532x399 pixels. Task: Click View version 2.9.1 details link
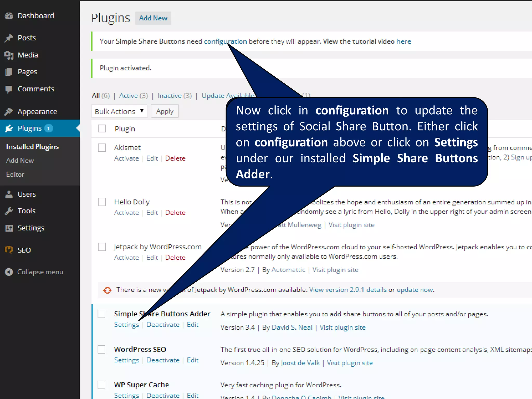(x=348, y=290)
